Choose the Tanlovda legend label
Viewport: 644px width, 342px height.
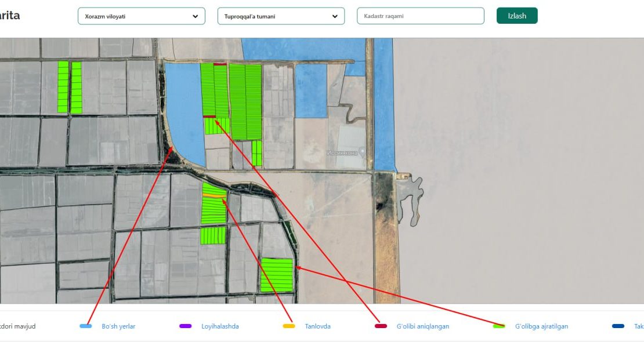[x=317, y=326]
